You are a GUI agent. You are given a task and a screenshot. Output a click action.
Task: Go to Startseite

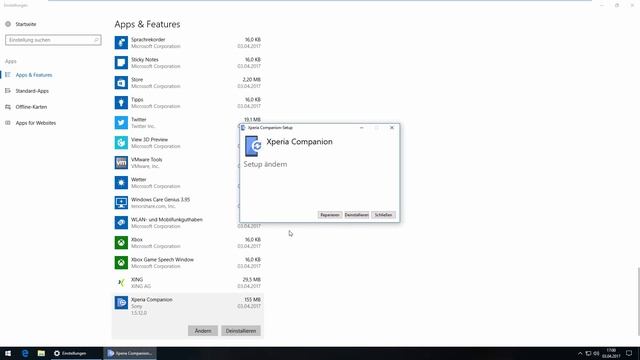[26, 24]
